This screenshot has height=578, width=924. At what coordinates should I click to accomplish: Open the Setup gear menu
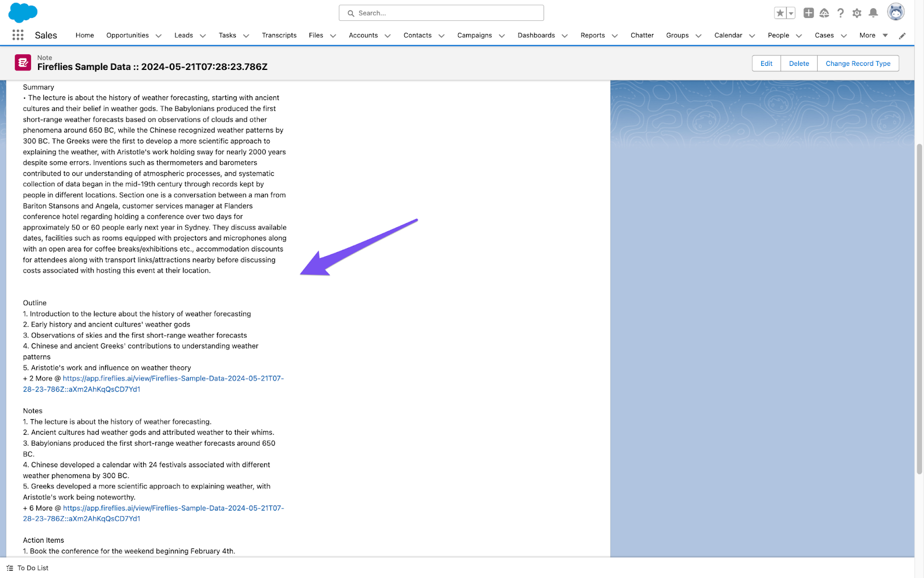click(857, 13)
